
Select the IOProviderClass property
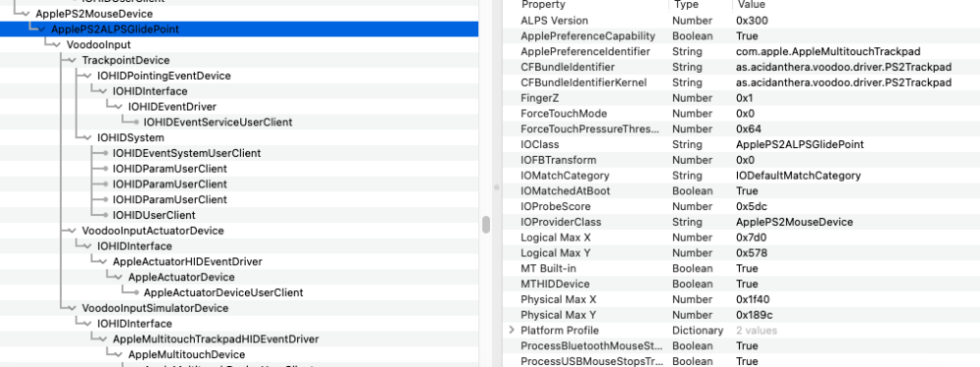[x=561, y=223]
